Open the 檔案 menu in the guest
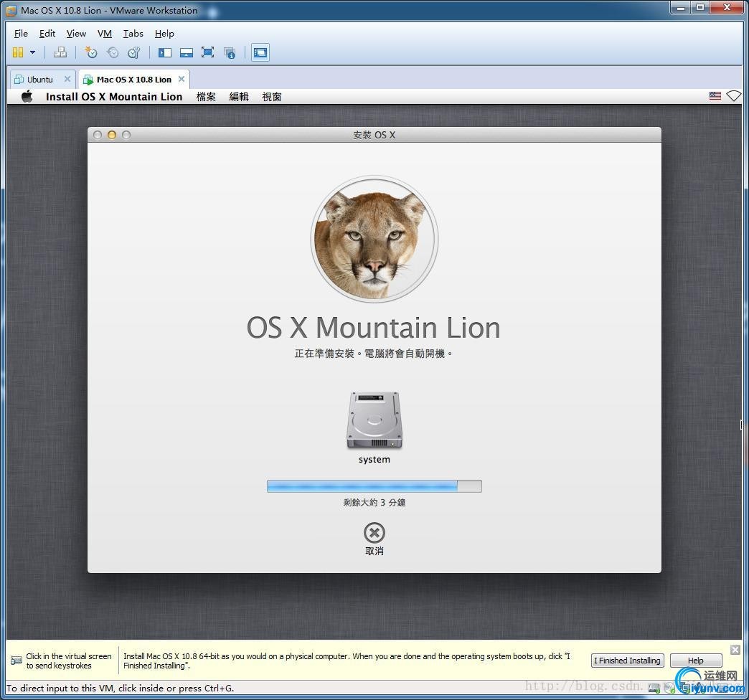 (207, 96)
